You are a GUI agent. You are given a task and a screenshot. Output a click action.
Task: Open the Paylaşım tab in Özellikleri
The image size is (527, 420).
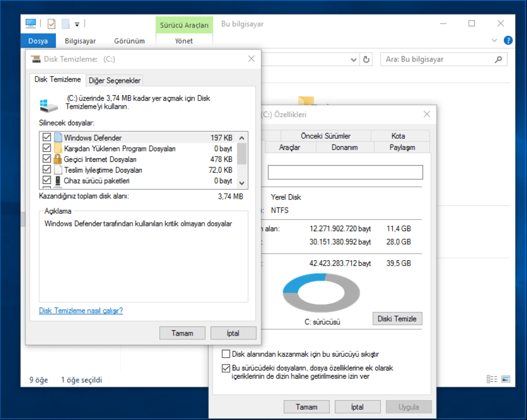[402, 147]
